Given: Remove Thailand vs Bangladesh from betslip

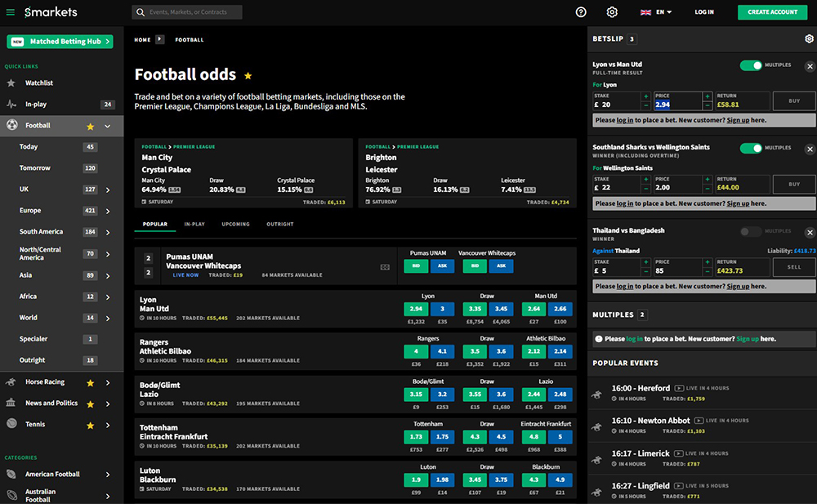Looking at the screenshot, I should point(810,233).
